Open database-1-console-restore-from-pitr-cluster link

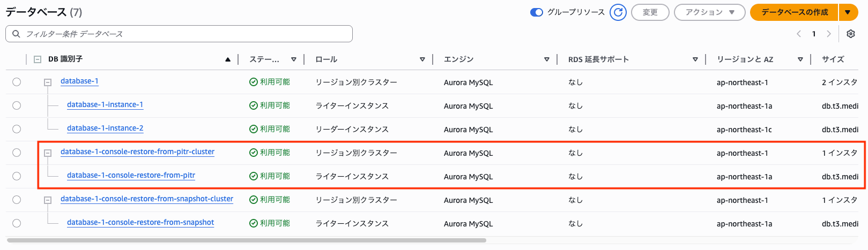pyautogui.click(x=137, y=152)
